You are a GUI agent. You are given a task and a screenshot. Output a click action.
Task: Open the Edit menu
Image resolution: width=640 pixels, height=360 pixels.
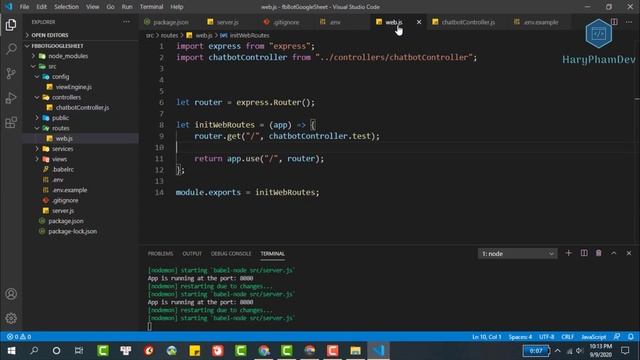(41, 7)
